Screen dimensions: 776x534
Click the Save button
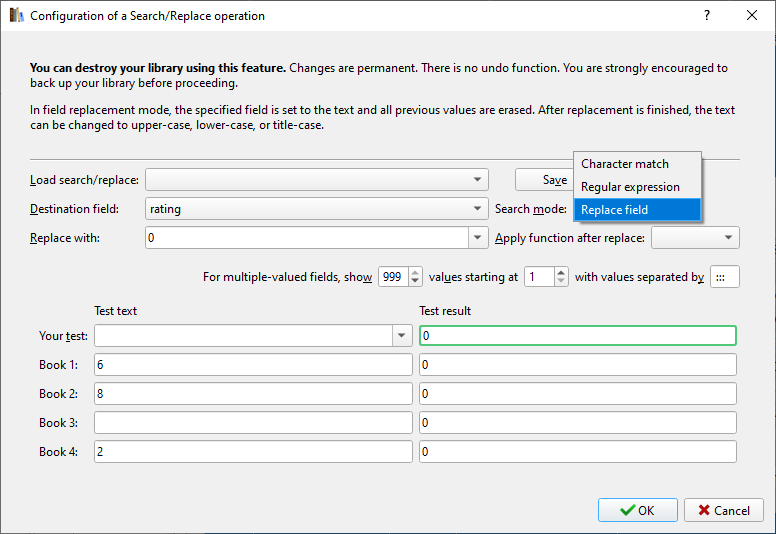pos(545,180)
